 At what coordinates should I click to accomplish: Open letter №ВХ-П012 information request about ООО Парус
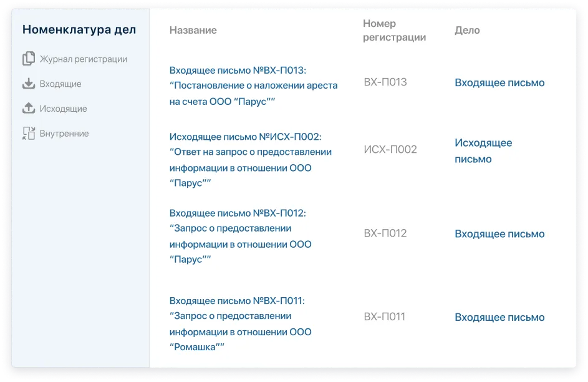point(239,233)
